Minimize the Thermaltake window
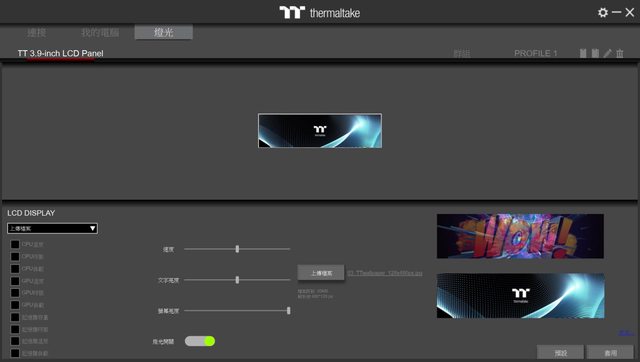The image size is (640, 362). pyautogui.click(x=616, y=13)
